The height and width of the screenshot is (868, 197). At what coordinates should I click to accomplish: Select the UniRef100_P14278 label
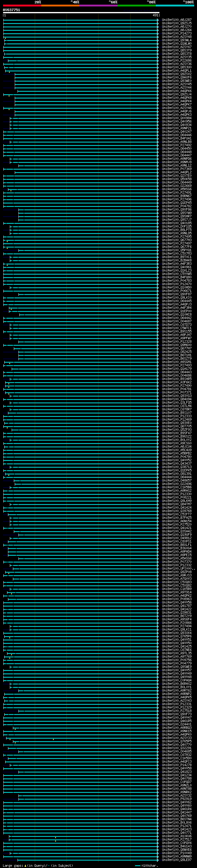tap(177, 765)
